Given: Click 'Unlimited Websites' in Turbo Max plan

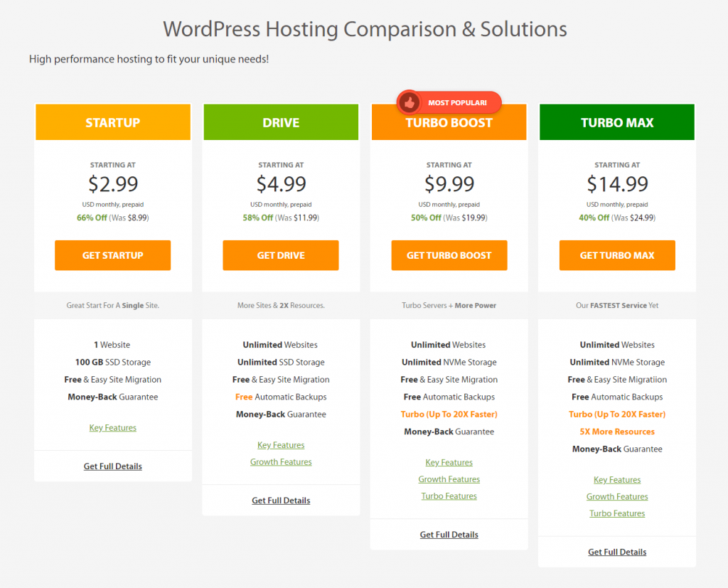Looking at the screenshot, I should [x=617, y=345].
